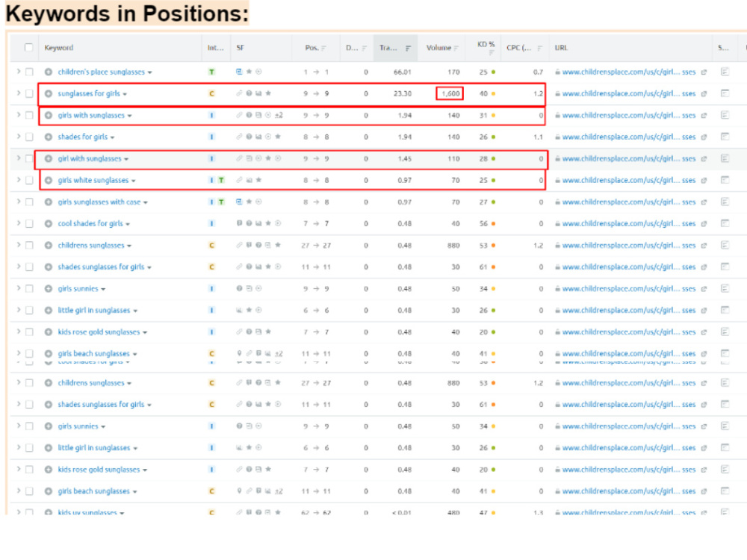The image size is (747, 560).
Task: Click traffic value 66.01
Action: pyautogui.click(x=402, y=72)
